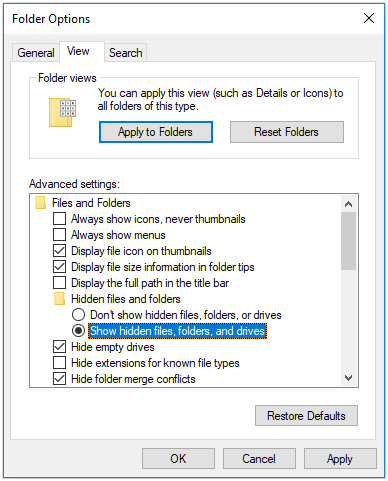
Task: Check the Always show menus option
Action: (59, 235)
